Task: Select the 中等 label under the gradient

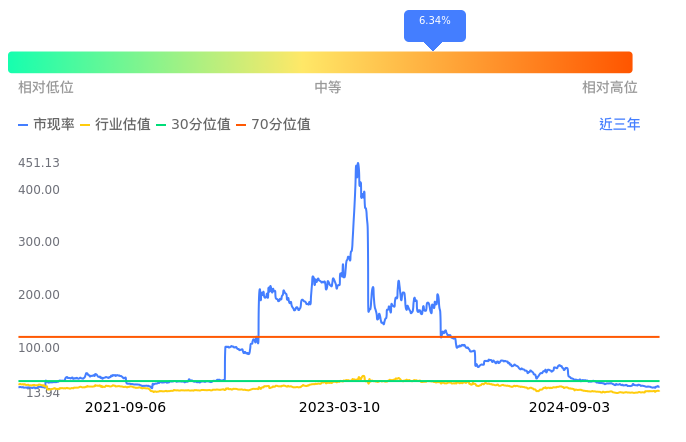Action: [328, 88]
